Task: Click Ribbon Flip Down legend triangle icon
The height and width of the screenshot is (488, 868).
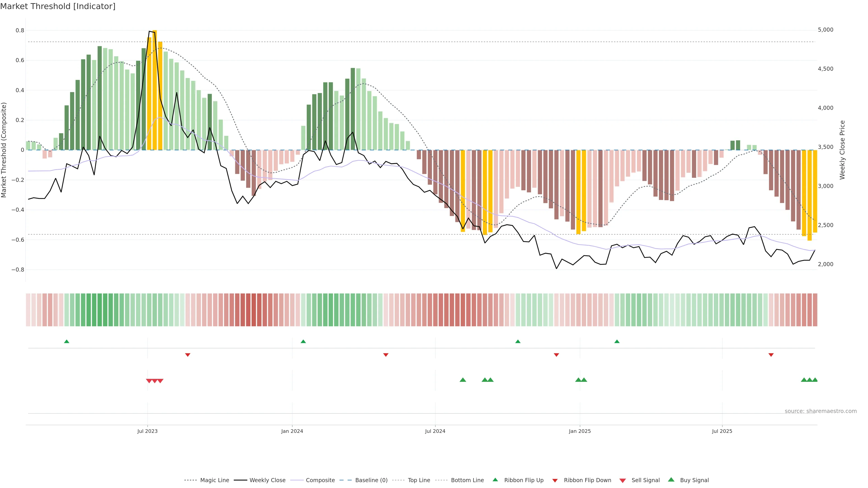Action: (555, 481)
